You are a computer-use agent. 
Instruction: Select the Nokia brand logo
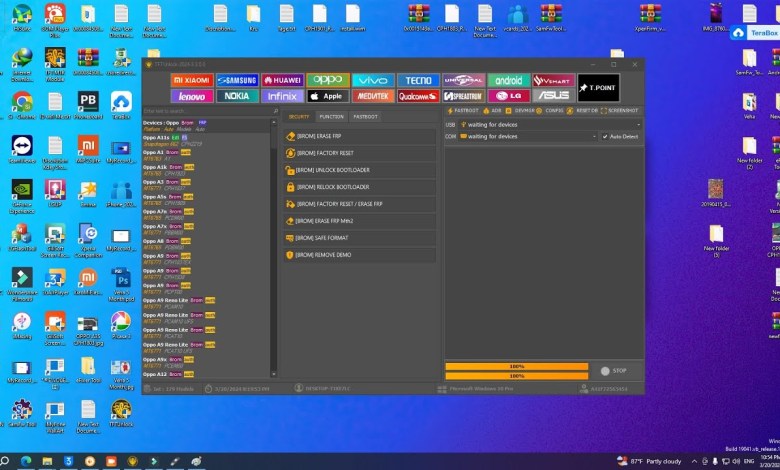[x=237, y=96]
